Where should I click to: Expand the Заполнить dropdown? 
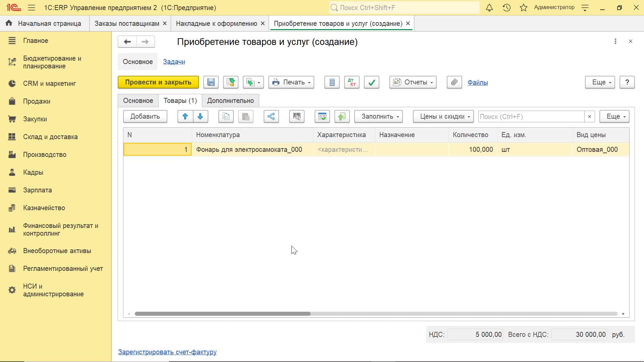(x=378, y=116)
